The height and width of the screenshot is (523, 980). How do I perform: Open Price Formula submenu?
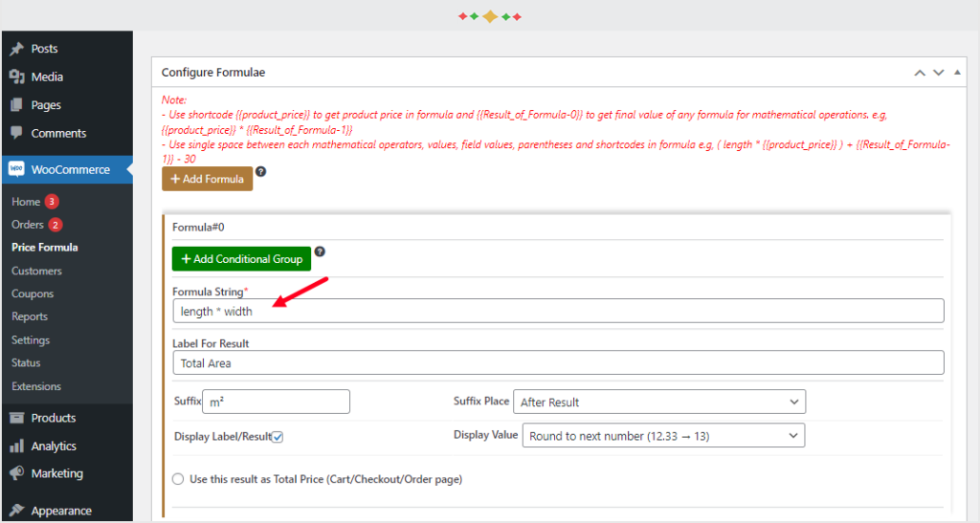tap(44, 247)
